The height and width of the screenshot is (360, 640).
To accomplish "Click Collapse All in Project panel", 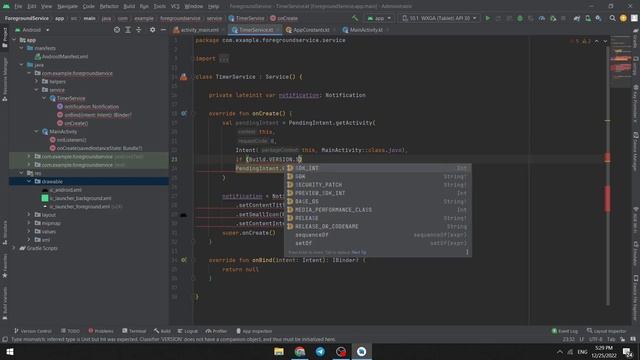I will (x=139, y=30).
